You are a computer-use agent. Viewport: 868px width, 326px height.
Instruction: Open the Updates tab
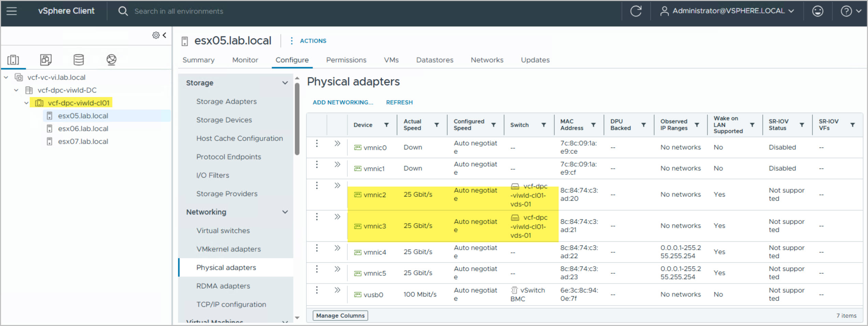(535, 60)
